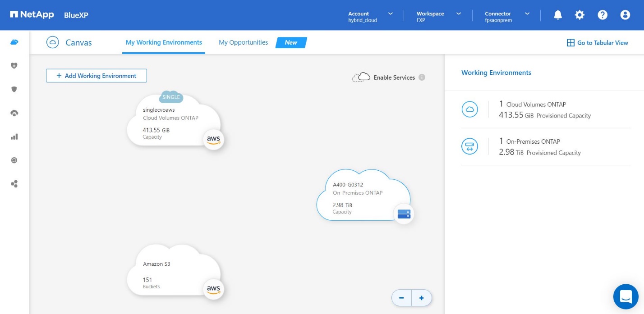Open the user profile icon
Viewport: 644px width, 314px height.
pyautogui.click(x=625, y=15)
